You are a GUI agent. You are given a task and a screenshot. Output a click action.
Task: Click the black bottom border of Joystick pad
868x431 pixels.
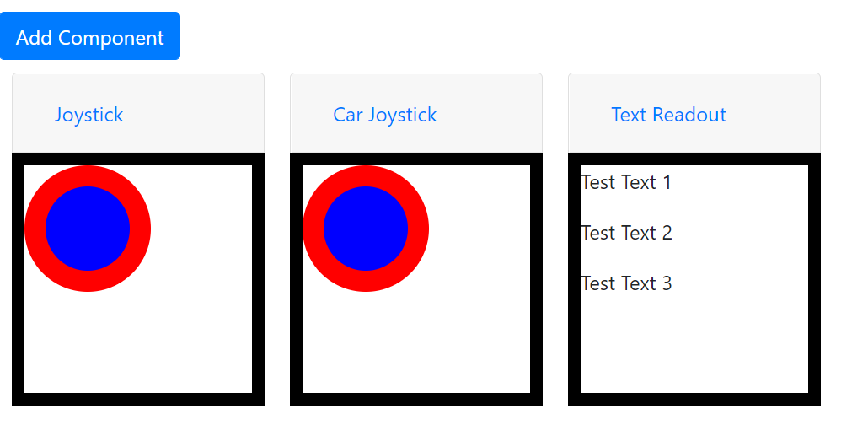138,399
